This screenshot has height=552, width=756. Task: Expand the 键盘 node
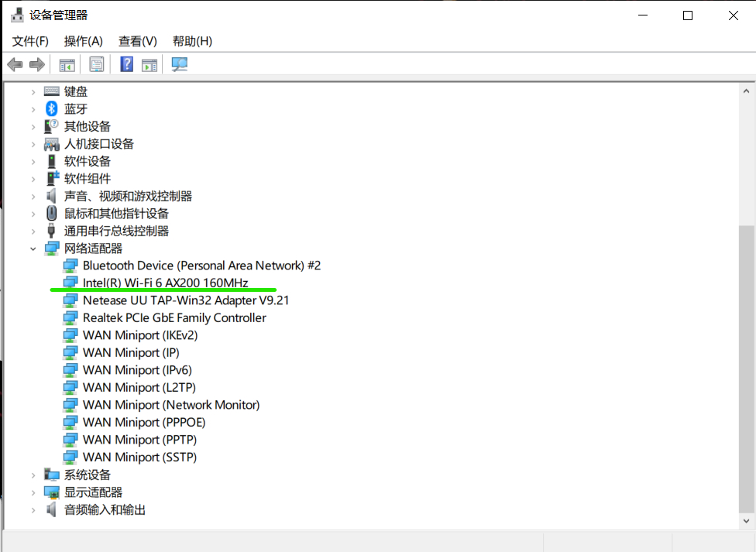coord(33,91)
